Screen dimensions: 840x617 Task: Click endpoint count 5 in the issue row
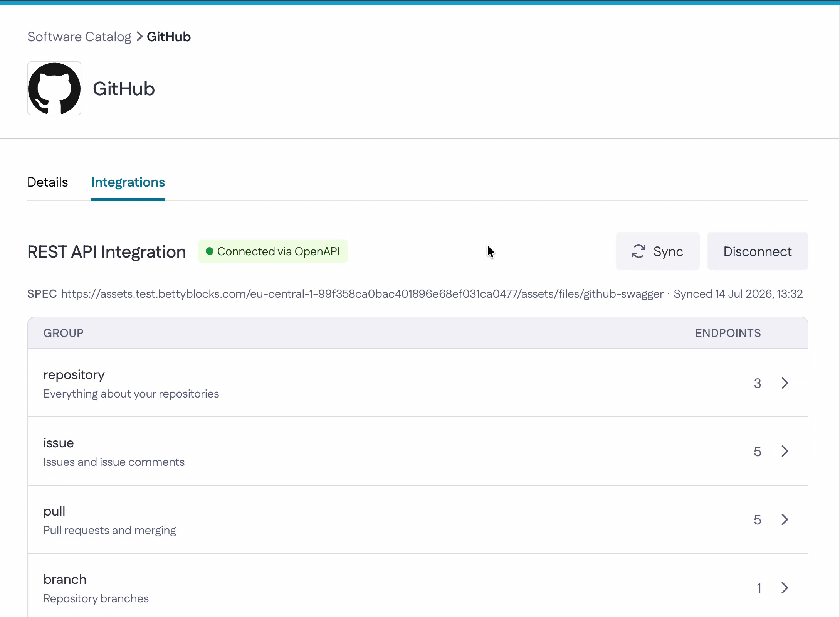click(x=758, y=452)
